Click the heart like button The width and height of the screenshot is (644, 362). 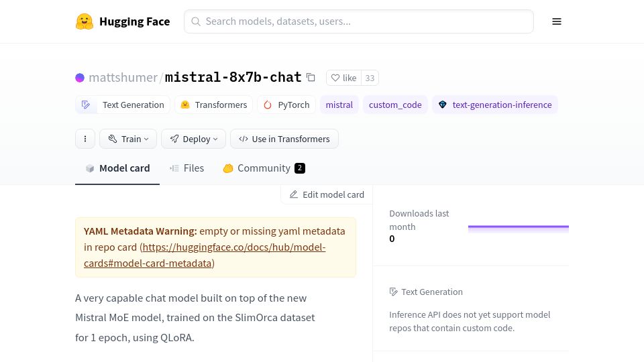coord(343,78)
